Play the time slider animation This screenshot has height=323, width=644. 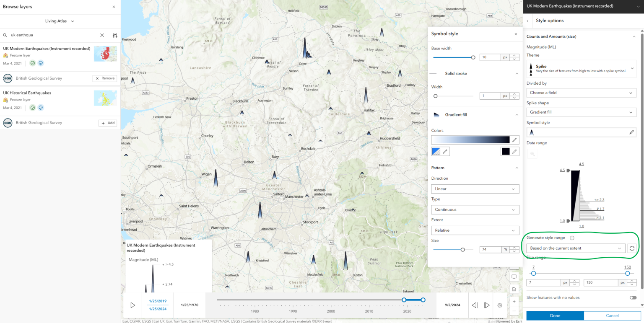pos(133,305)
